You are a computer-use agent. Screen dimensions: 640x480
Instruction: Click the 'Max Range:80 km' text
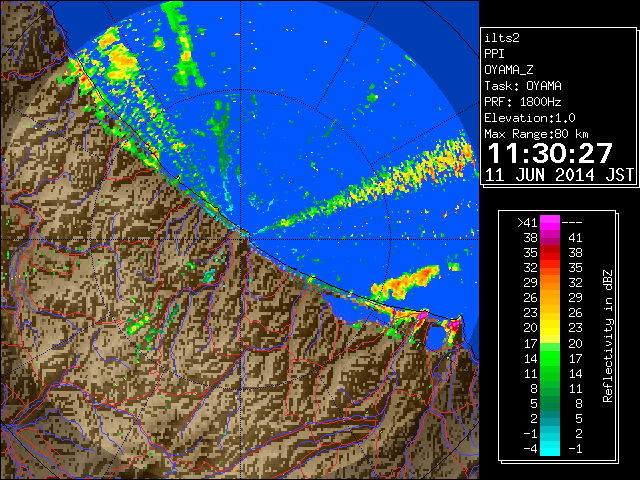(536, 134)
